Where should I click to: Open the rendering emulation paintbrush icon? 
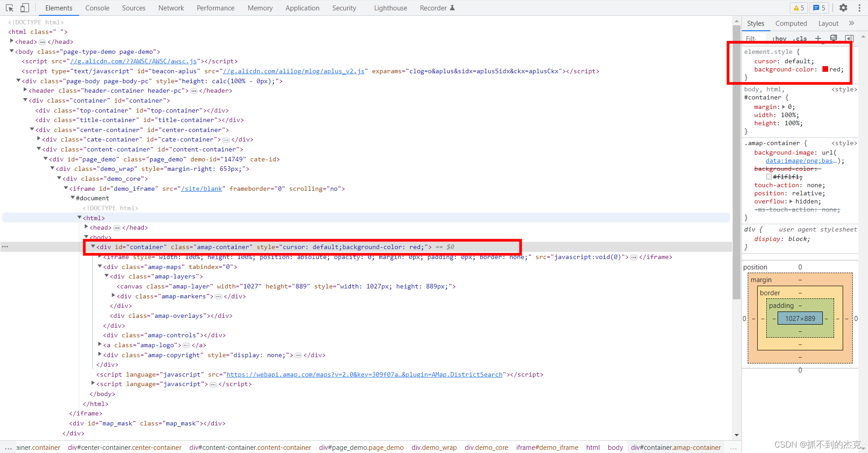coord(834,38)
